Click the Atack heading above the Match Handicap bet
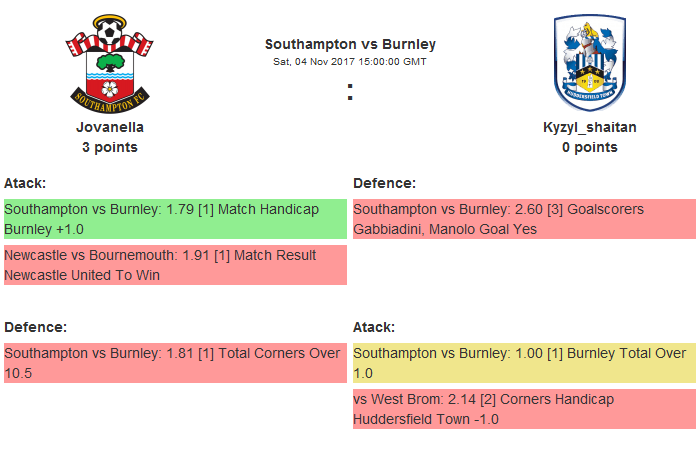The image size is (700, 460). tap(25, 183)
